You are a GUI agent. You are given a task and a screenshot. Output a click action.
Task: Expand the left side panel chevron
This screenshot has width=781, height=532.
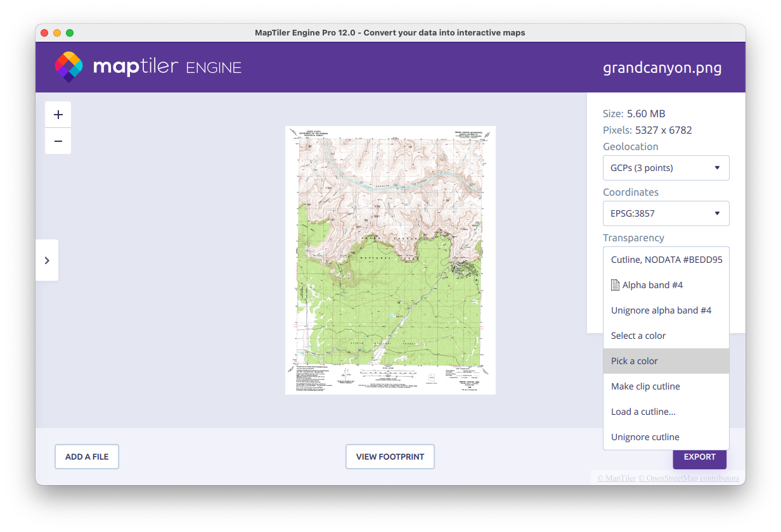(x=47, y=260)
